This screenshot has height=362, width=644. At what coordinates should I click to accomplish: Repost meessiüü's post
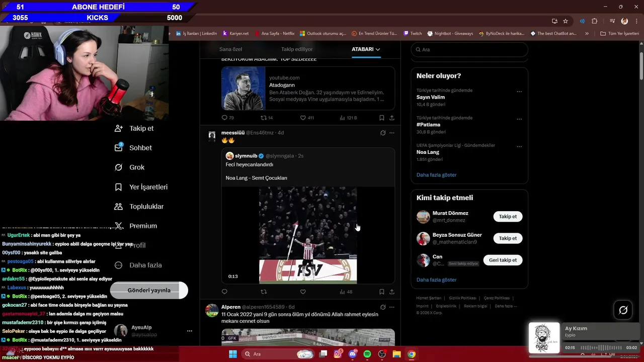click(x=264, y=292)
